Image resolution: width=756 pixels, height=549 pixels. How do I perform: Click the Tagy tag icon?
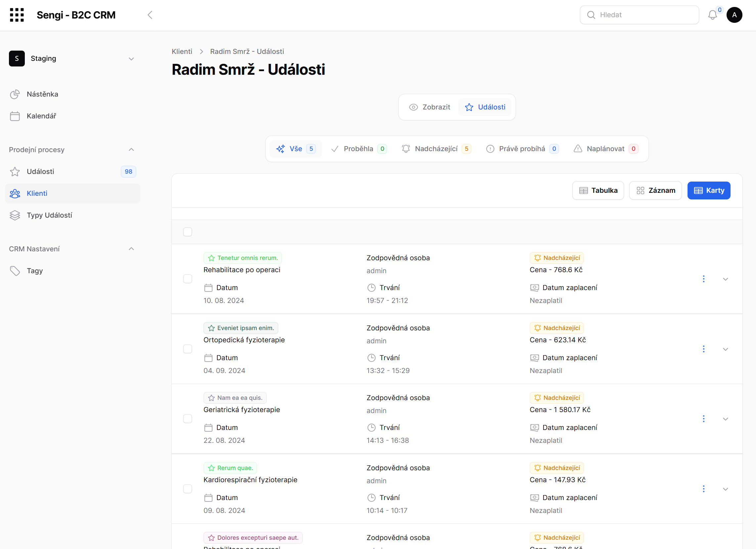click(15, 271)
